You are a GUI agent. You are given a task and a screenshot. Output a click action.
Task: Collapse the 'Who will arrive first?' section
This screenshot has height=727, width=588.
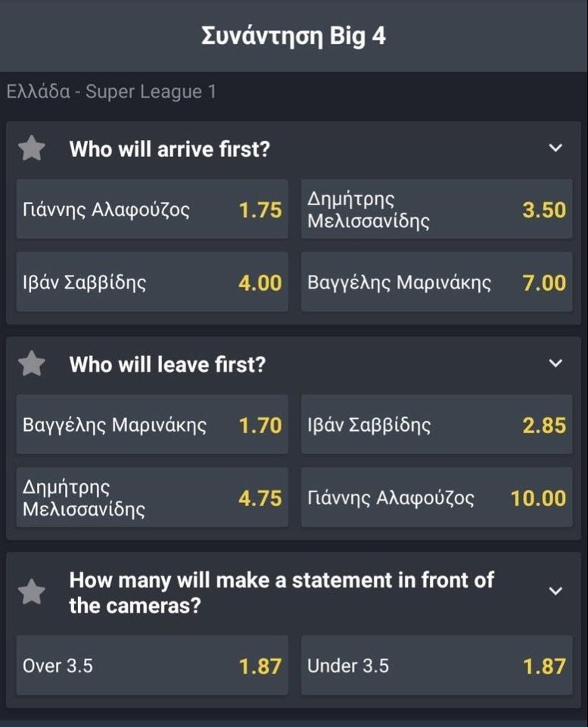coord(555,148)
